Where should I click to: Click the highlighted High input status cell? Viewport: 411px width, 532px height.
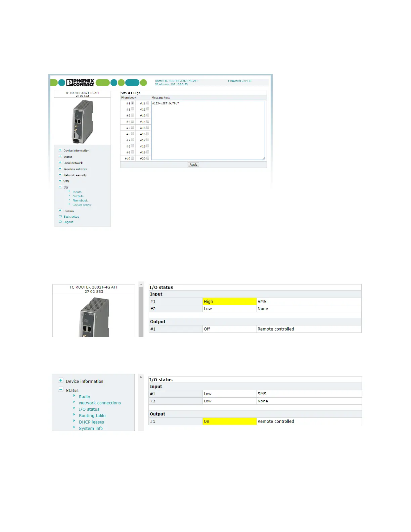pyautogui.click(x=230, y=302)
